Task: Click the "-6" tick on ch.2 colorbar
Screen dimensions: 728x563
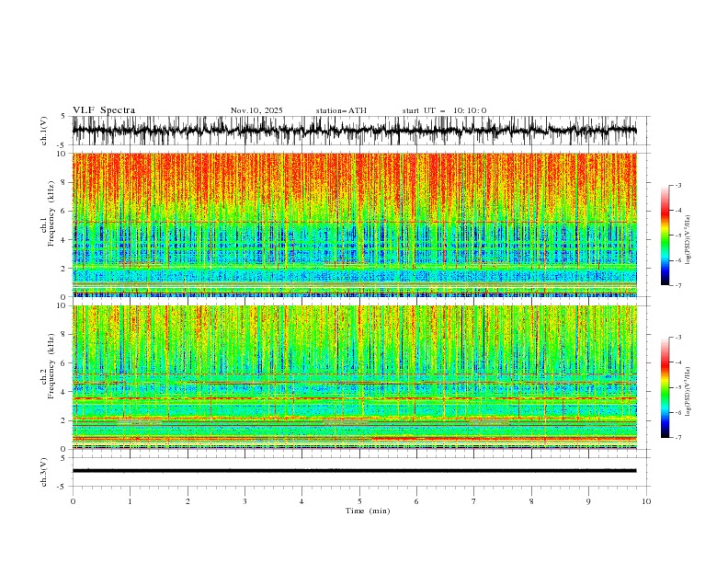Action: pos(678,412)
